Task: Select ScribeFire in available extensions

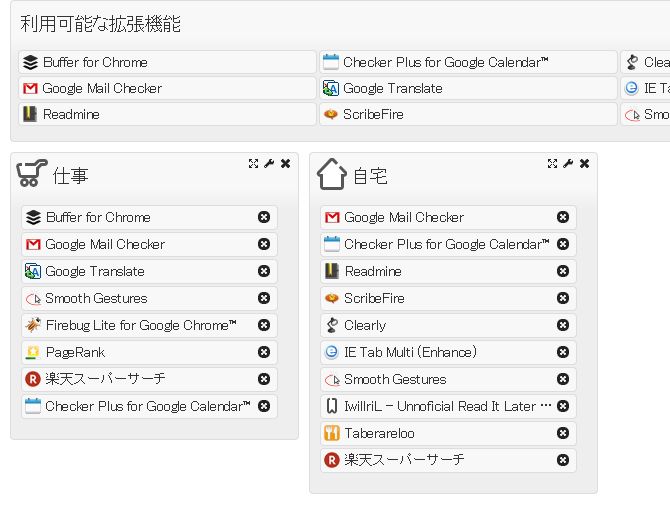Action: [468, 114]
